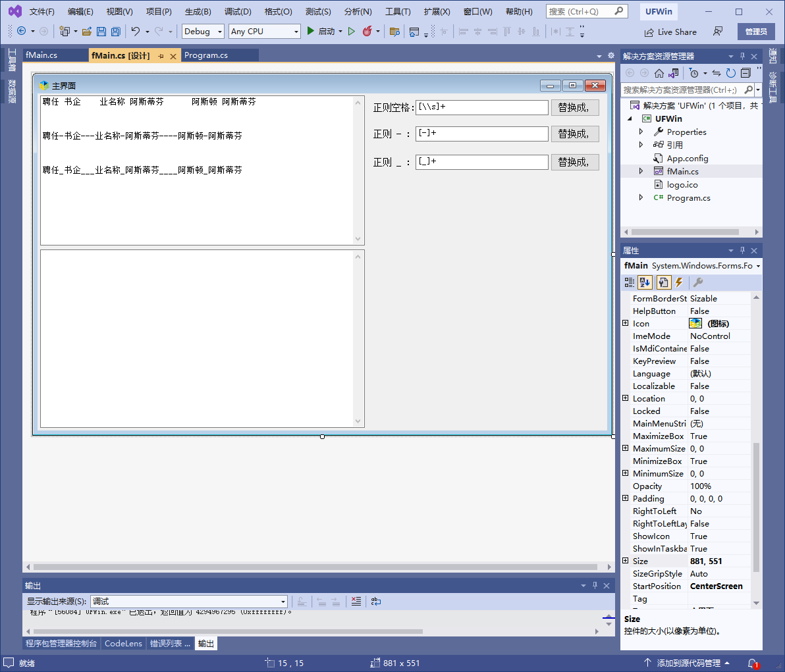
Task: Expand the Size property
Action: pos(625,561)
